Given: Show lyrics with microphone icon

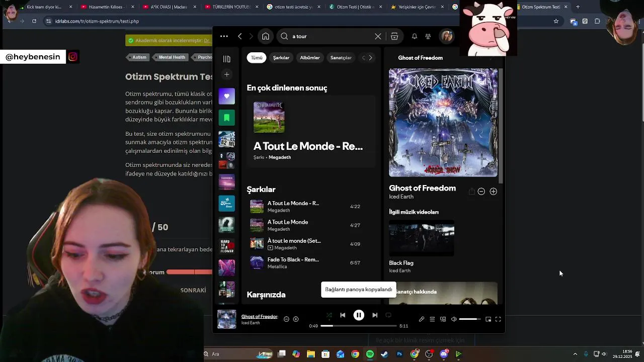Looking at the screenshot, I should click(422, 319).
